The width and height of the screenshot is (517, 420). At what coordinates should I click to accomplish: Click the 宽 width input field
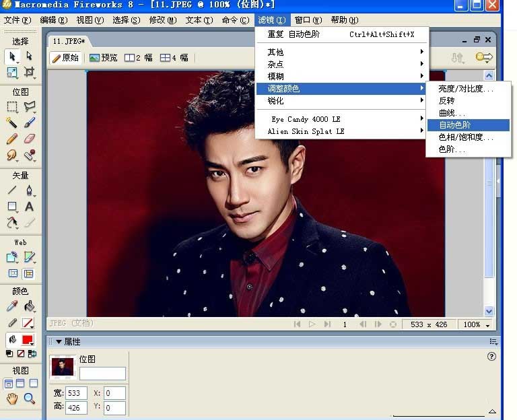[75, 393]
